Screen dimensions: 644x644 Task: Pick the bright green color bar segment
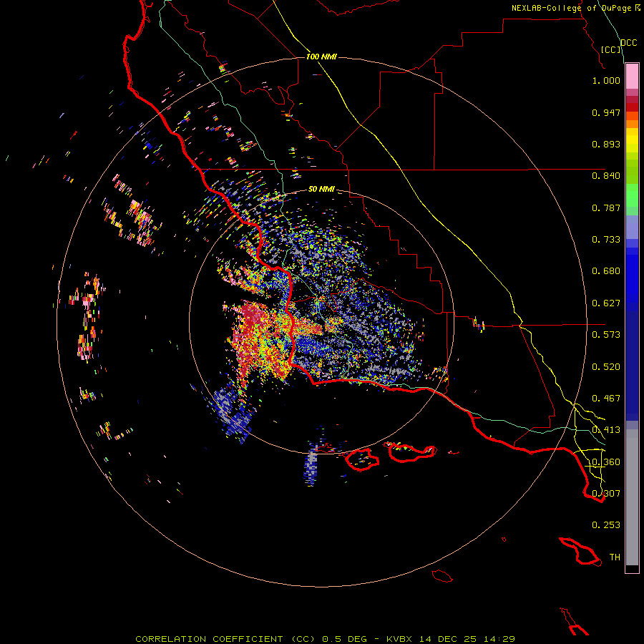click(632, 195)
